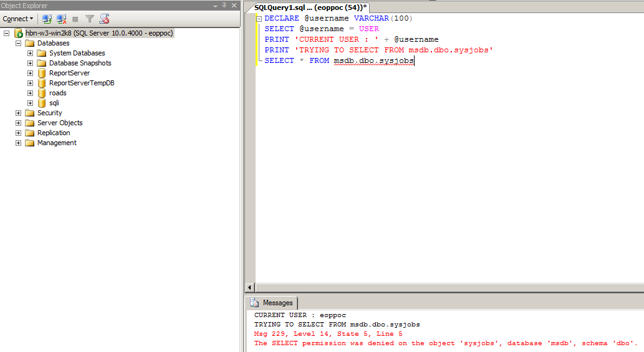Click the query editor horizontal scrollbar left arrow
The height and width of the screenshot is (352, 644).
pyautogui.click(x=250, y=287)
